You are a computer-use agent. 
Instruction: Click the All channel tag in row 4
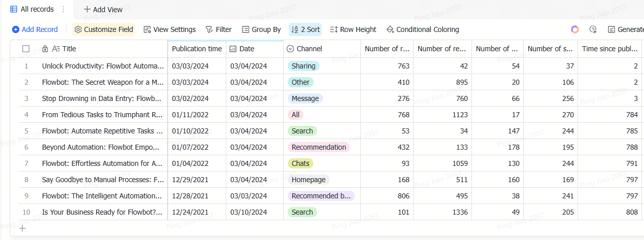point(295,115)
